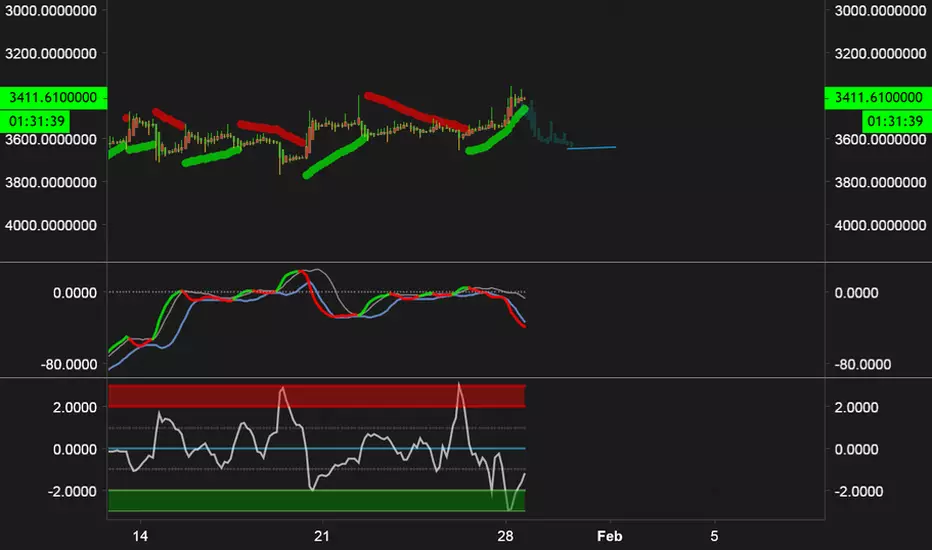The width and height of the screenshot is (932, 550).
Task: Select the green 3411.6100000 current price tag on left
Action: tap(53, 98)
